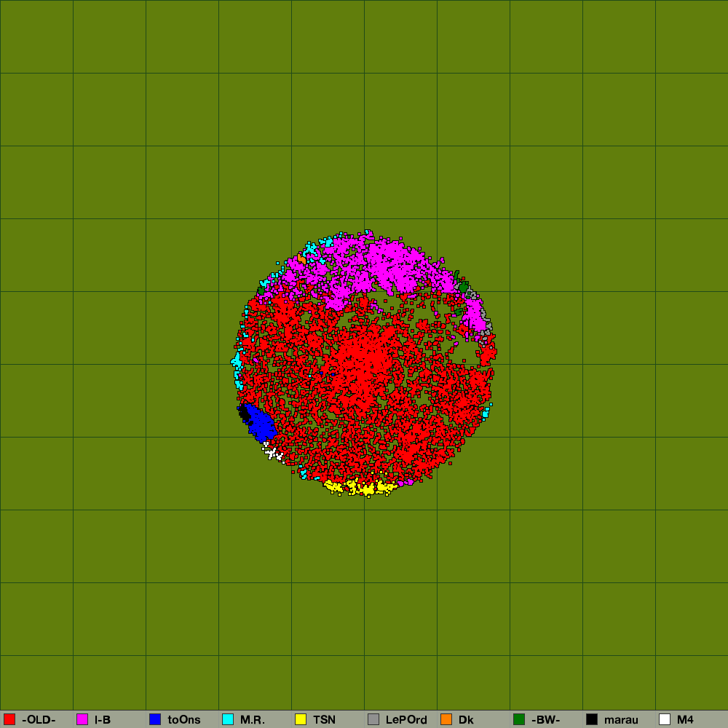The height and width of the screenshot is (728, 728).
Task: Select the 'Dk' legend label
Action: pyautogui.click(x=466, y=720)
